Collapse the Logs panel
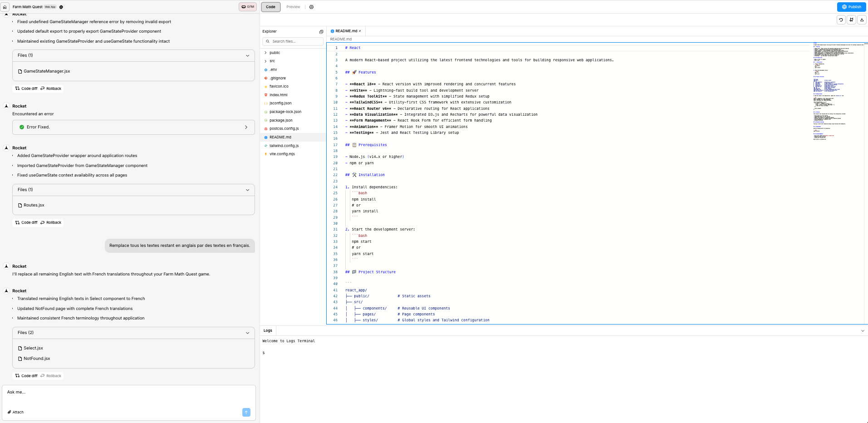Viewport: 868px width, 423px height. [863, 331]
